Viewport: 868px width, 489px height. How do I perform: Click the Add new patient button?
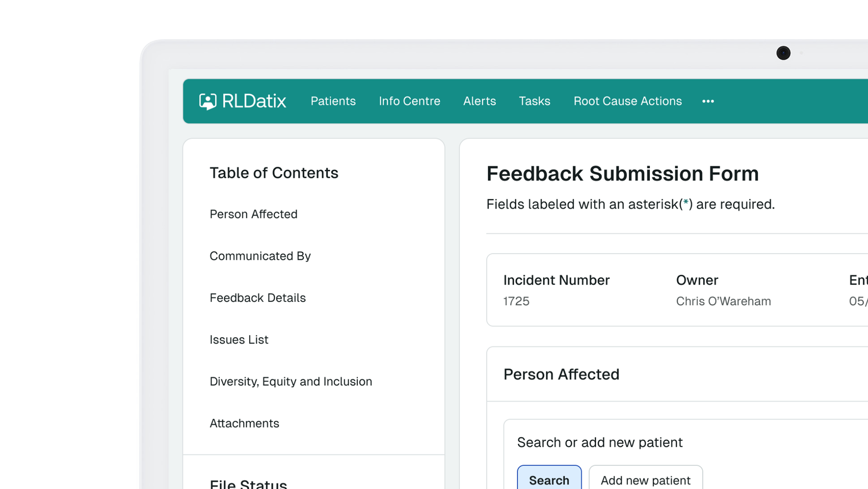click(646, 478)
